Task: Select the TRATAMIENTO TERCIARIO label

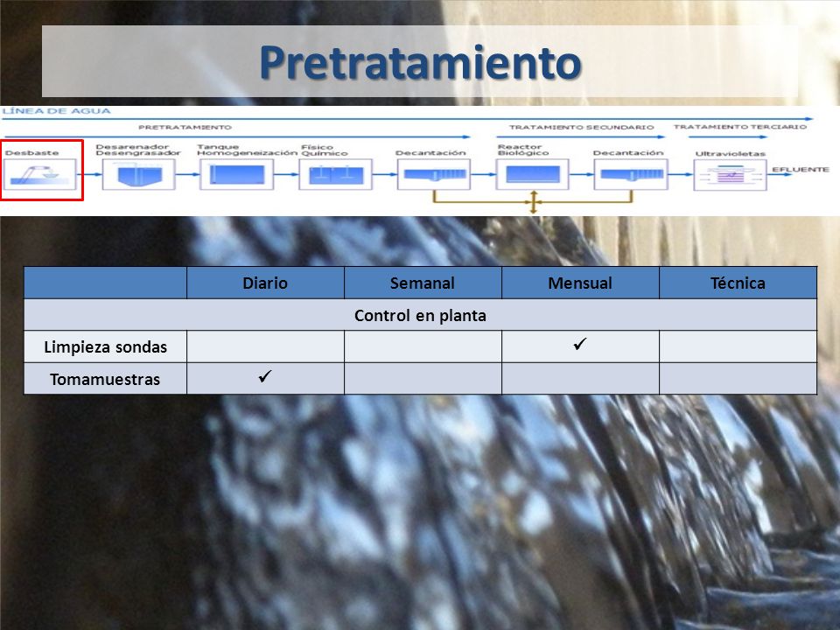Action: click(740, 127)
